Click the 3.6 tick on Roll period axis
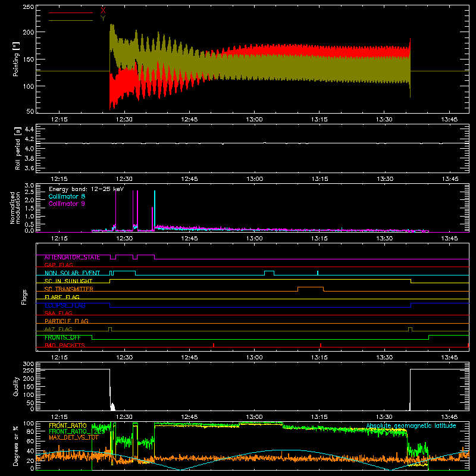Viewport: 476px width, 476px height. tap(29, 168)
